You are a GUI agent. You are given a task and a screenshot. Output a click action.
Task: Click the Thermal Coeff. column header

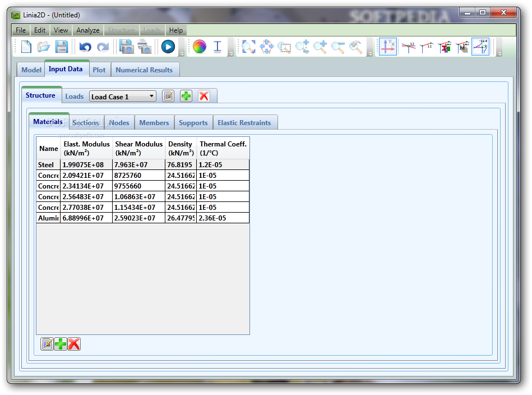click(x=223, y=149)
